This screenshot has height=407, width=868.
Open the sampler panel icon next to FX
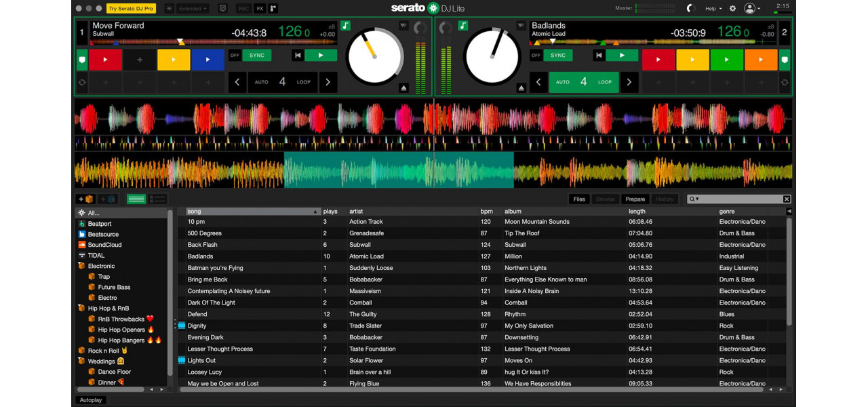tap(273, 8)
